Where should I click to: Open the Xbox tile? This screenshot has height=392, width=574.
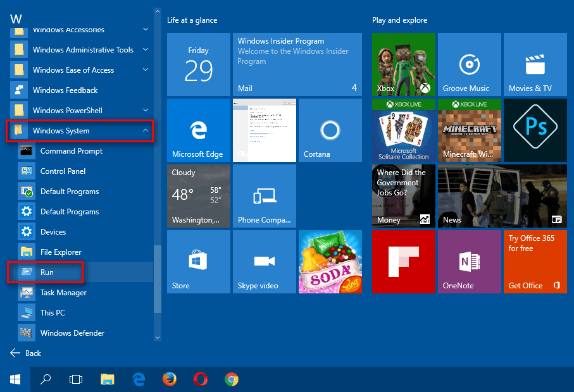(x=403, y=64)
